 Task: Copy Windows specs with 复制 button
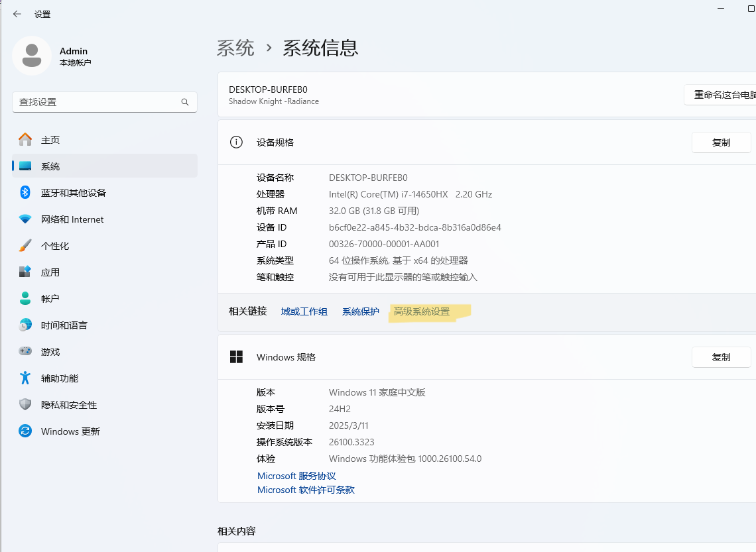[722, 357]
